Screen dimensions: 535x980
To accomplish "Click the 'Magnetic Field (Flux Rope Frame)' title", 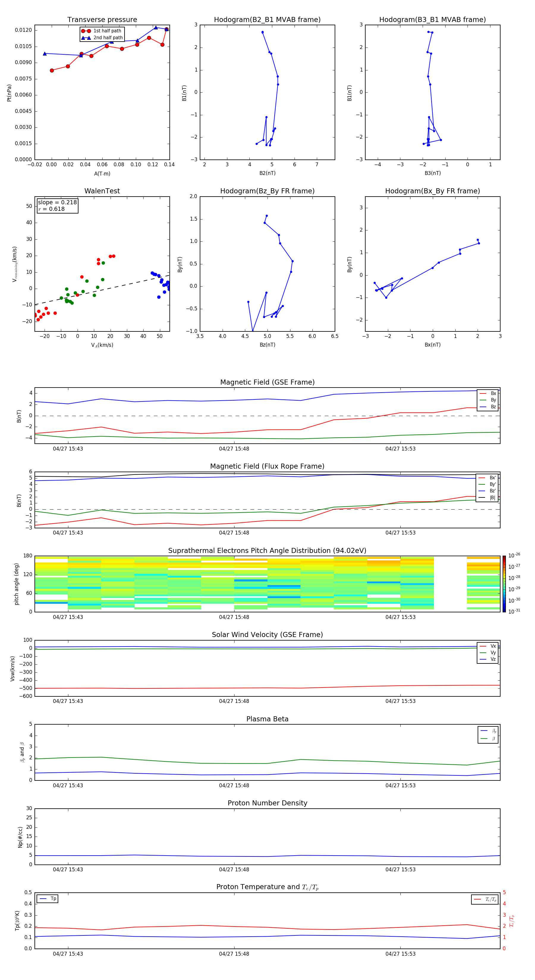I will pos(267,467).
